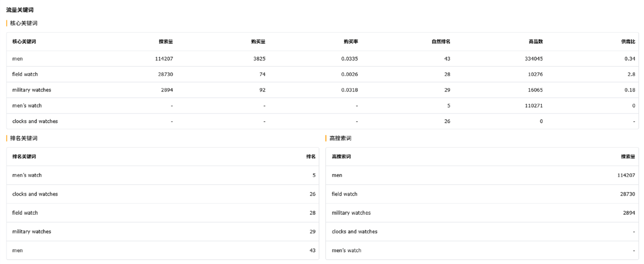Click 'clocks and watches' in ranking keywords table

[x=35, y=194]
